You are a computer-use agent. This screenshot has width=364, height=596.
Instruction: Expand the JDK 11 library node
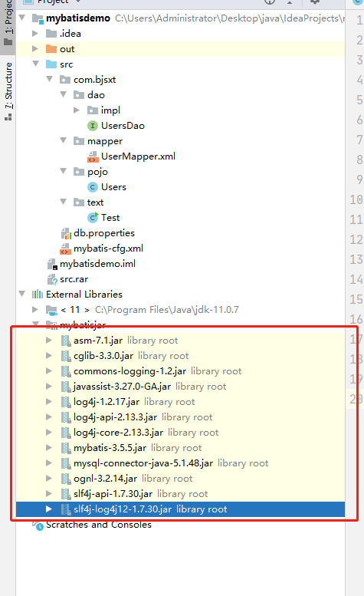35,309
